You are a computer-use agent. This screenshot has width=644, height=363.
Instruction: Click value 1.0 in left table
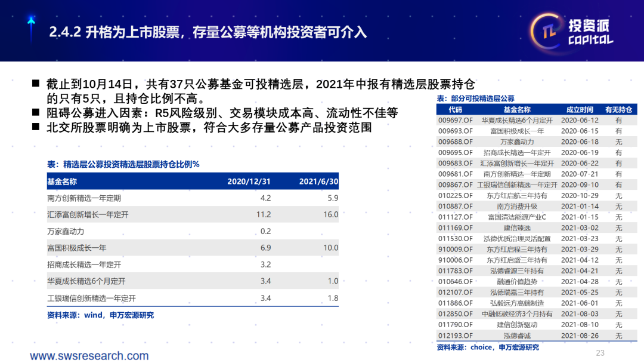point(333,281)
